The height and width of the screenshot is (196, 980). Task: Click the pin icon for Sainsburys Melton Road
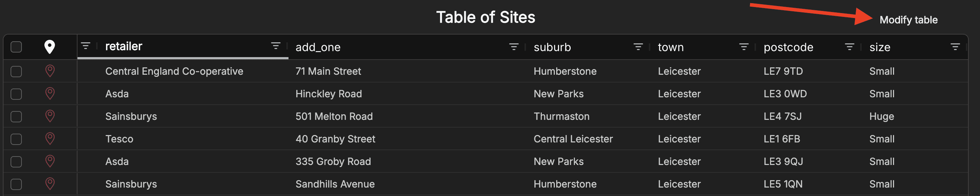pyautogui.click(x=50, y=116)
